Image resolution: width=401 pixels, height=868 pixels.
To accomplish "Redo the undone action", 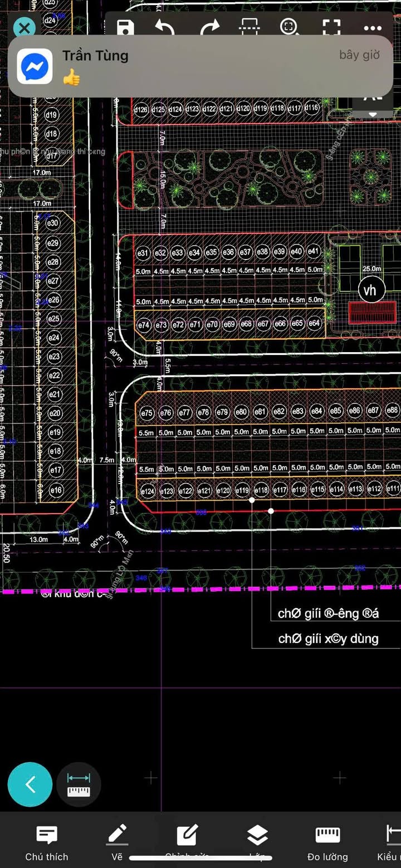I will (209, 28).
